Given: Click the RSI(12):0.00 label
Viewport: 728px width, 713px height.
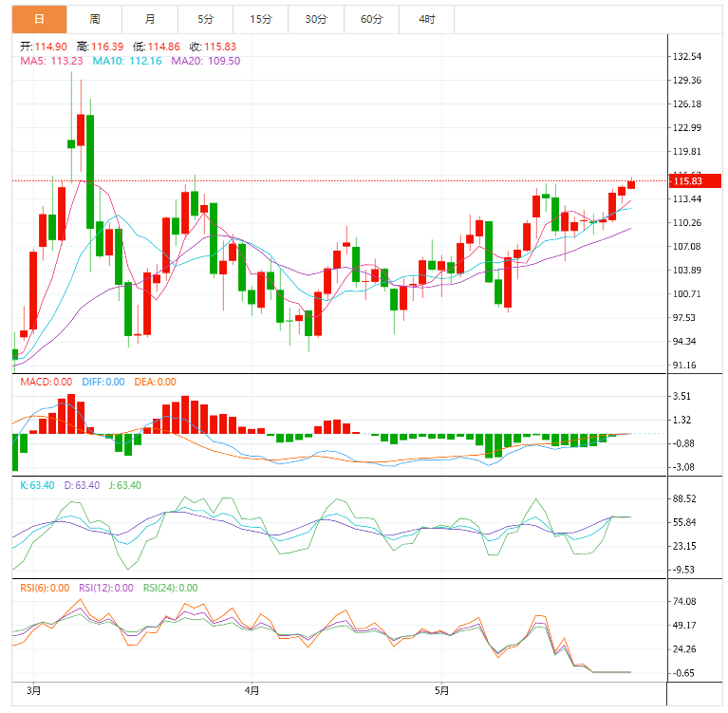Looking at the screenshot, I should coord(106,588).
